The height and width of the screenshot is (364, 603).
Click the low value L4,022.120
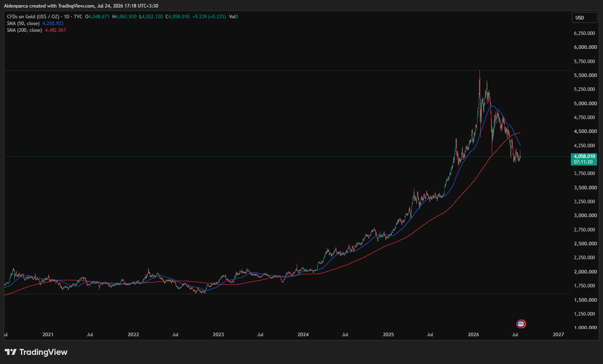[x=151, y=17]
